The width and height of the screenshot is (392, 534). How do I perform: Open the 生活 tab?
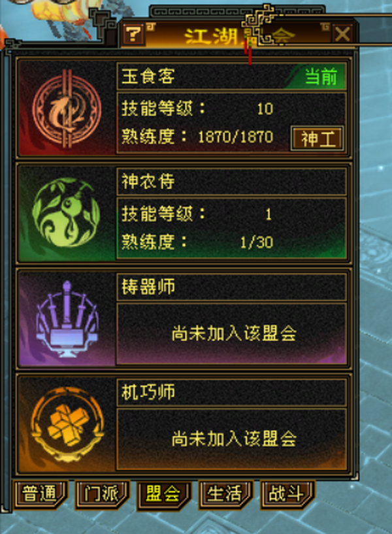[225, 493]
